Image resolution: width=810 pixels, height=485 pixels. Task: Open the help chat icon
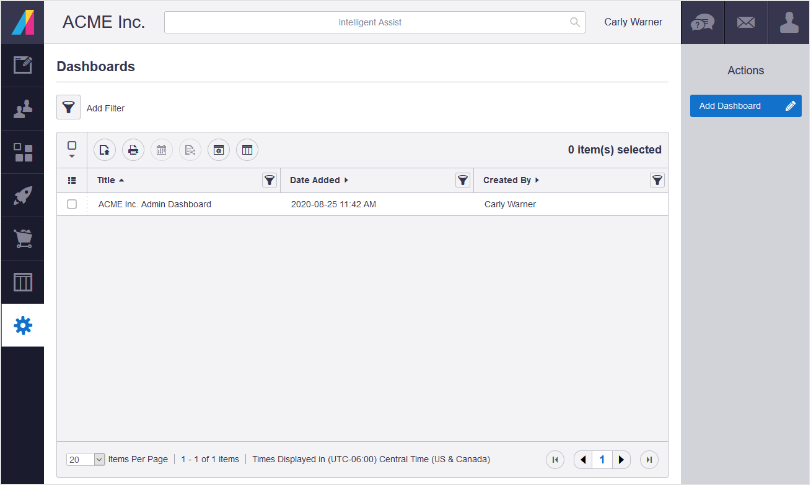pyautogui.click(x=703, y=22)
